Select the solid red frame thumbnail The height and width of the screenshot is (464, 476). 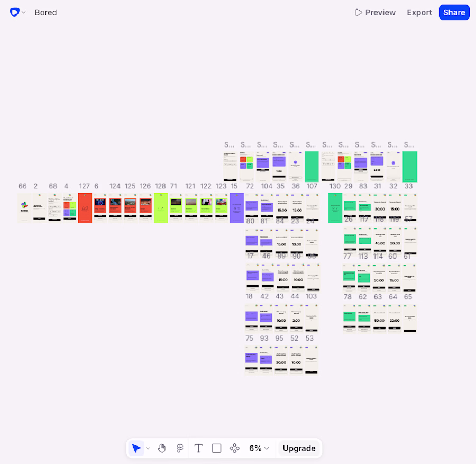tap(85, 208)
